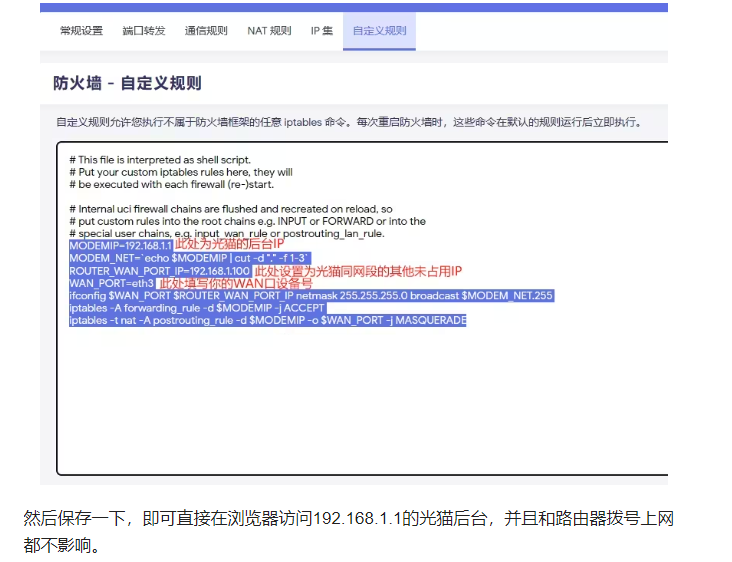Screen dimensions: 732x562
Task: Click the red note 此处填写你的WAN口设备号
Action: coord(236,283)
